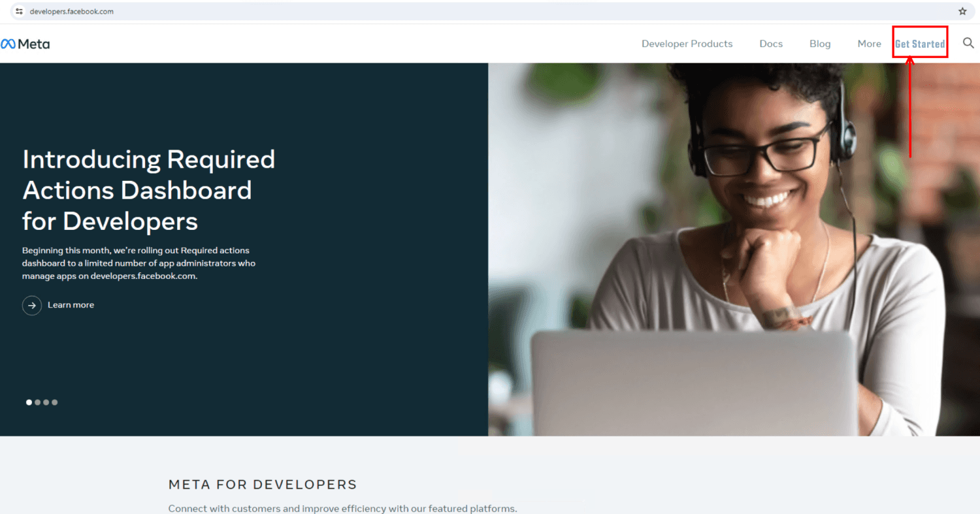This screenshot has width=980, height=514.
Task: Click the META FOR DEVELOPERS heading
Action: (x=263, y=485)
